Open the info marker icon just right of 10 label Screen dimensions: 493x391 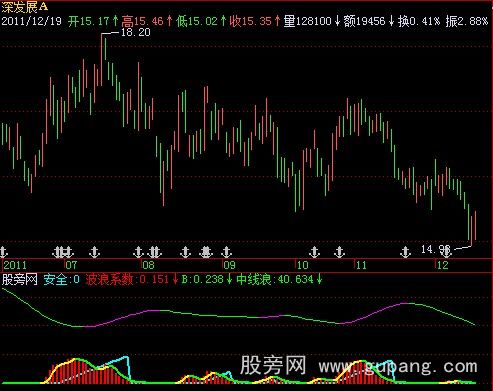tap(314, 252)
